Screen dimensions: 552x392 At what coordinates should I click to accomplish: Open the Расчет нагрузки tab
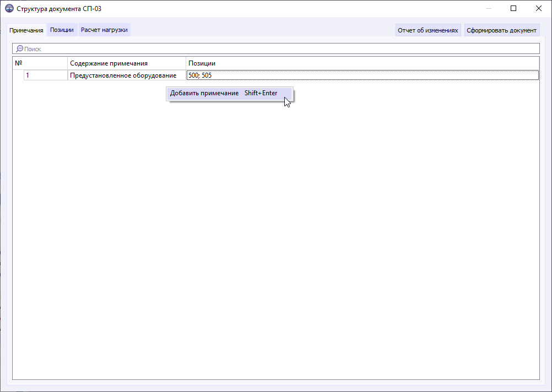click(104, 30)
